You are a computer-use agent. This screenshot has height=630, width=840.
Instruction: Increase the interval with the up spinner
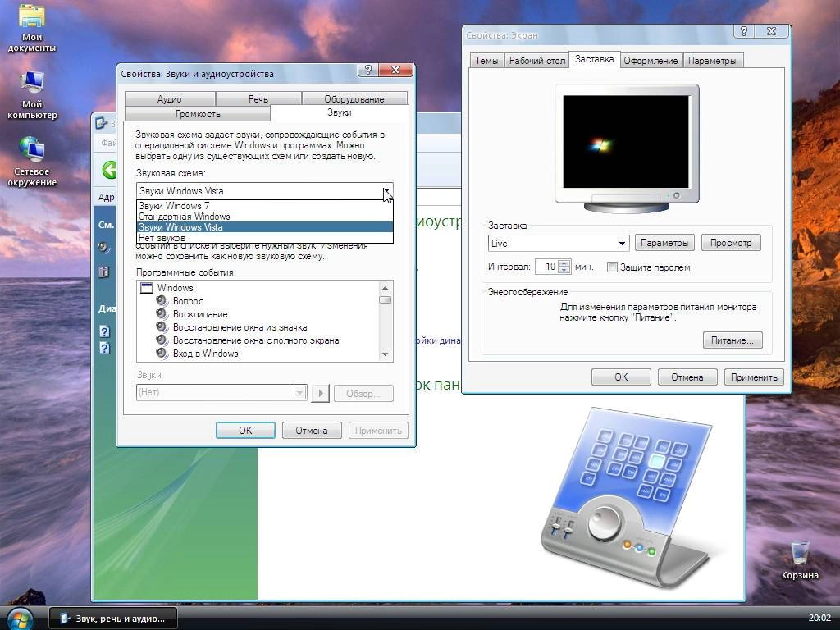(564, 263)
